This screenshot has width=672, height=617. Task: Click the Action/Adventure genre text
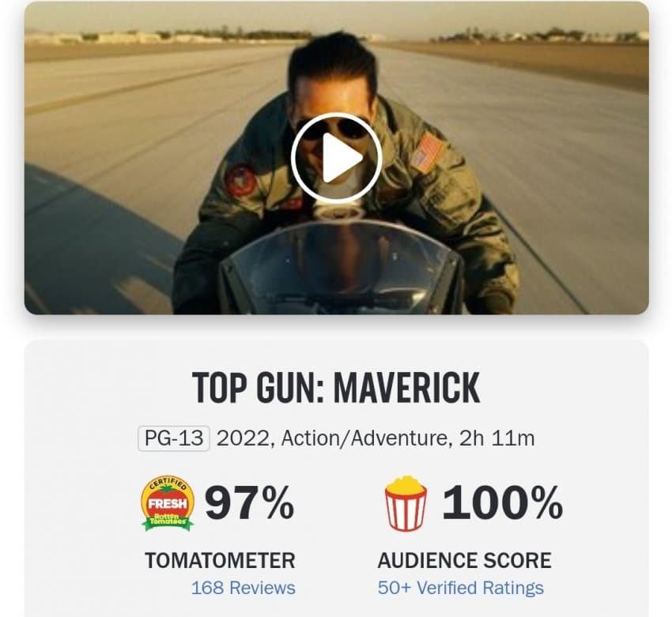pos(364,438)
